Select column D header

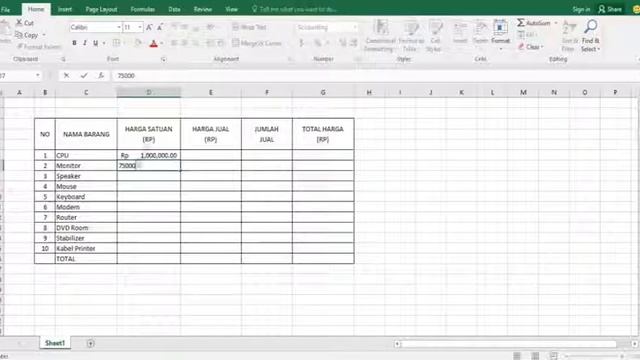tap(149, 92)
